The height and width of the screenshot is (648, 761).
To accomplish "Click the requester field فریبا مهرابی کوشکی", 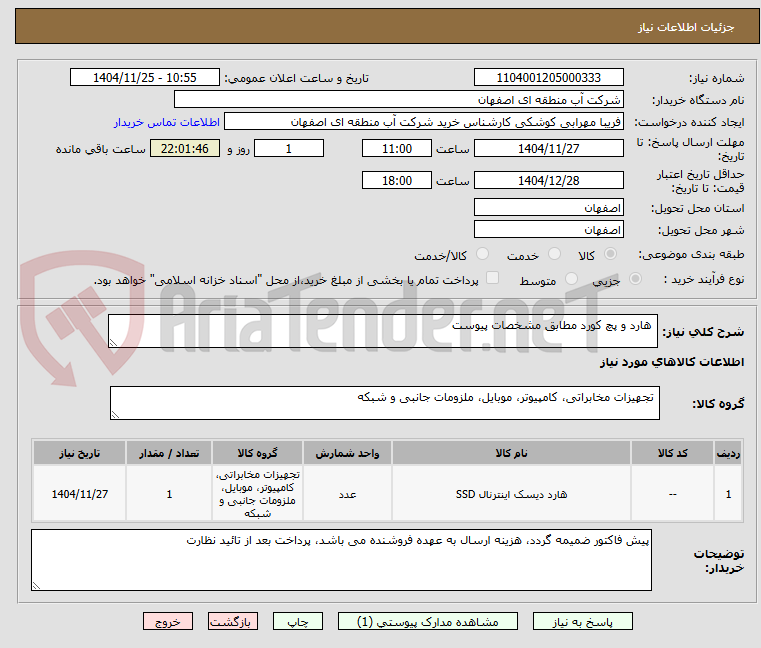I will point(423,122).
